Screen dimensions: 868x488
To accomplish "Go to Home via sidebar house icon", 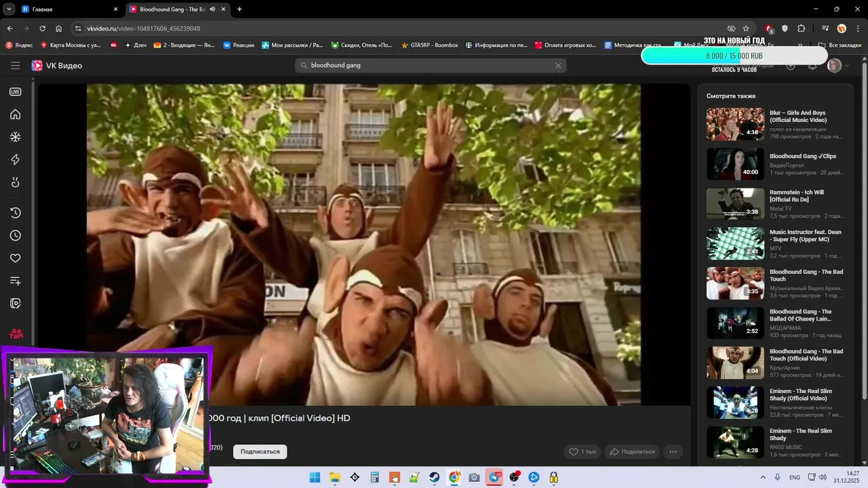I will (x=15, y=115).
